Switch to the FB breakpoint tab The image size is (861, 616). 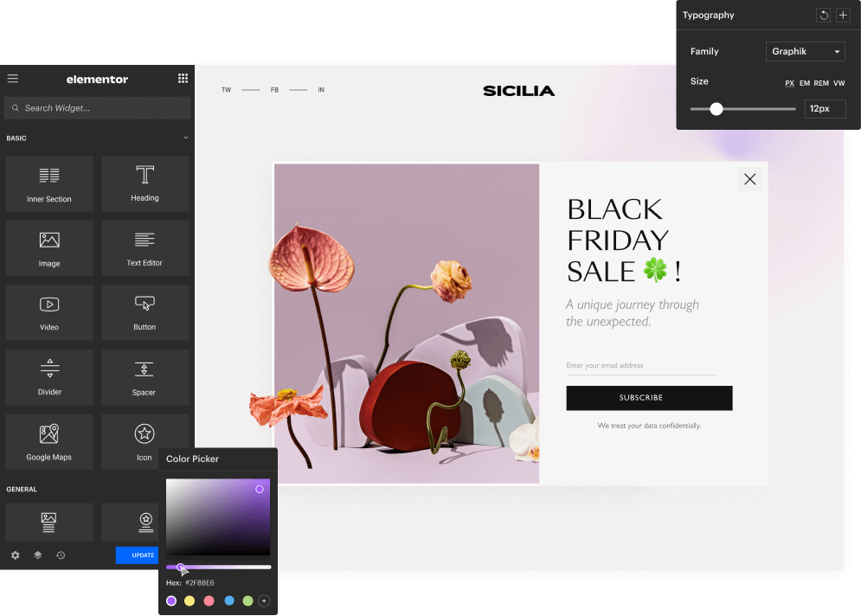coord(273,89)
